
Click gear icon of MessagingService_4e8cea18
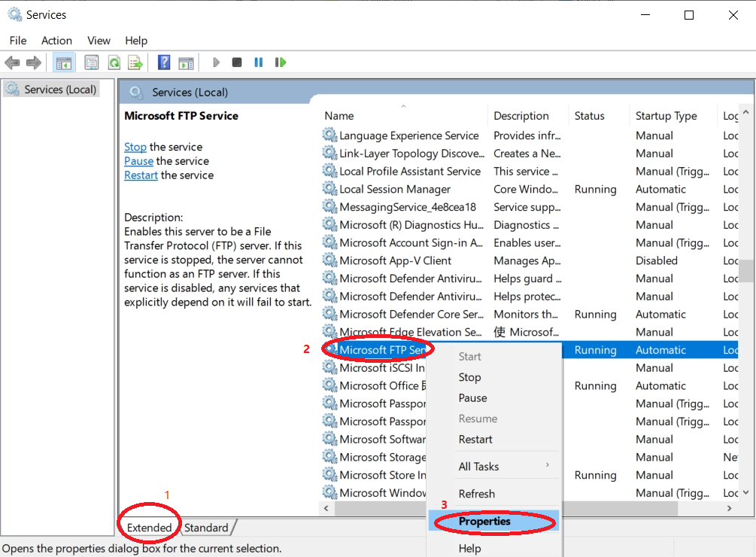[x=329, y=206]
